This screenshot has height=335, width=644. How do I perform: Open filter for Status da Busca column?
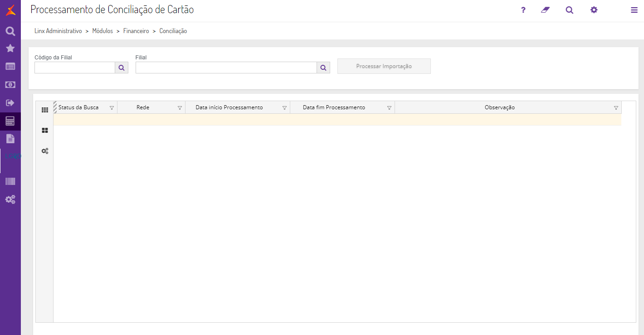coord(112,108)
